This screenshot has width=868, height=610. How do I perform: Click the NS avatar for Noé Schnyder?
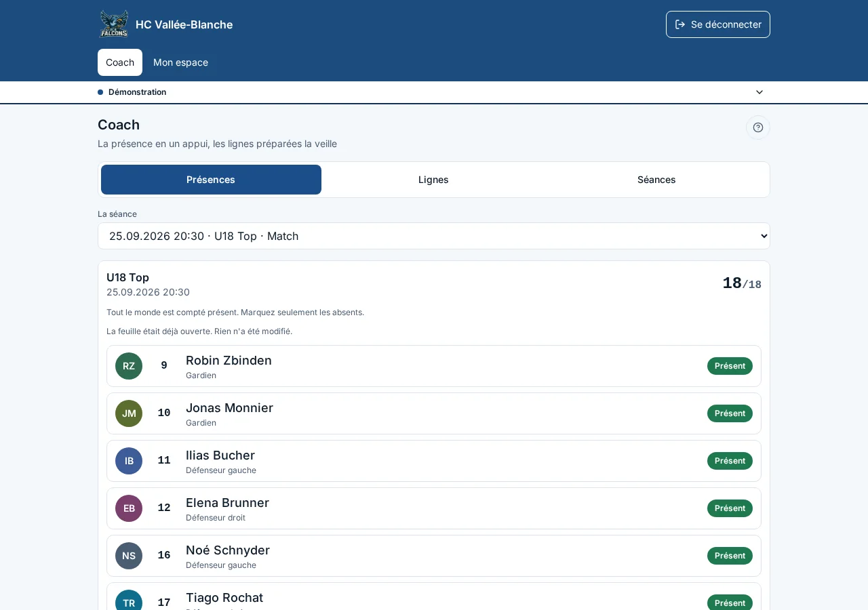pyautogui.click(x=129, y=556)
